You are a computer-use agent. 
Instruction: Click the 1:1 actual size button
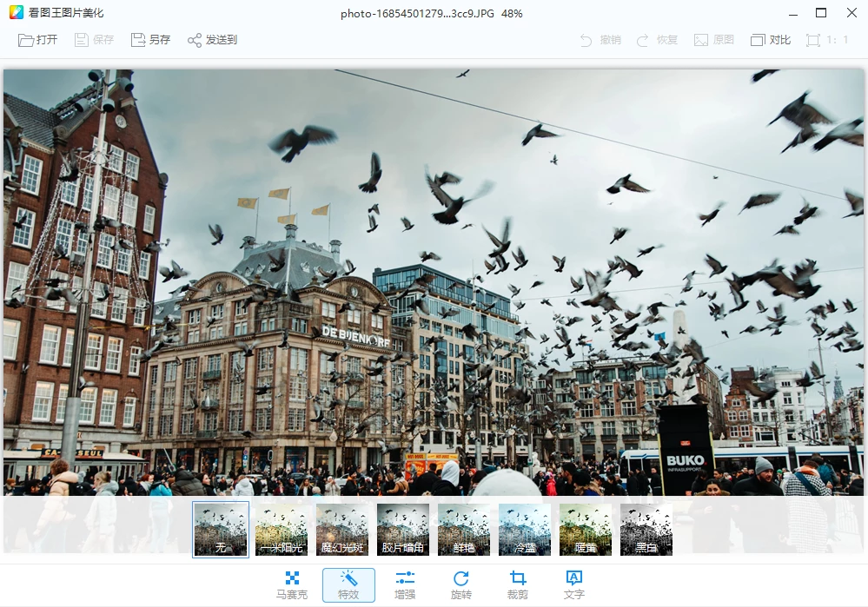827,40
